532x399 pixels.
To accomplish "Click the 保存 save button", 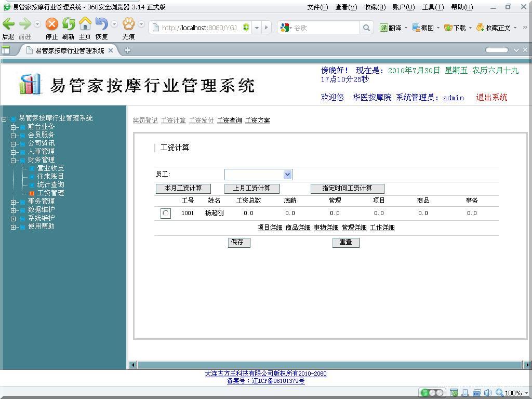I will click(238, 243).
